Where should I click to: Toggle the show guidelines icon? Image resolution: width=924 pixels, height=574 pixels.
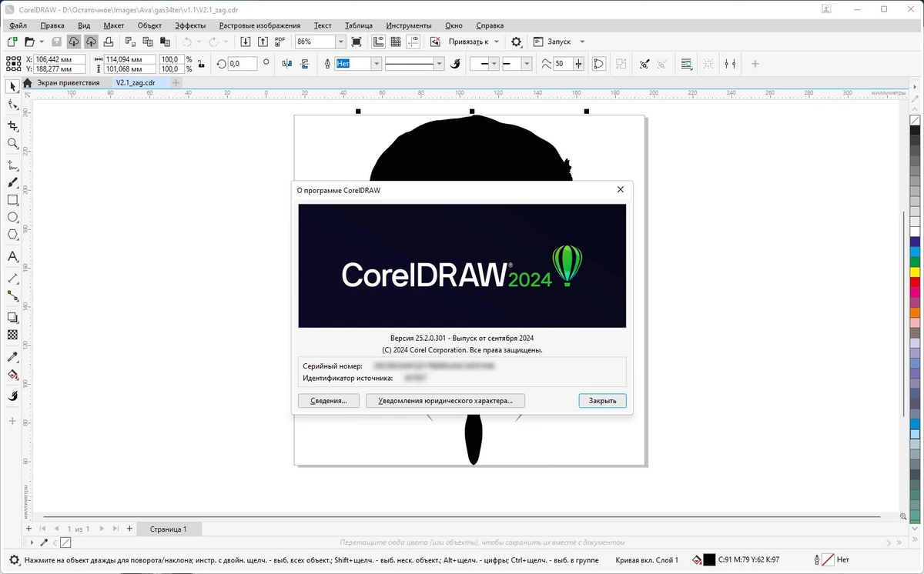pyautogui.click(x=413, y=42)
